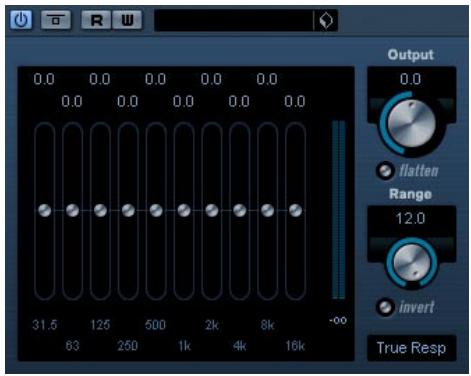Viewport: 471px width, 376px height.
Task: Select the 1k gain value field
Action: tap(184, 101)
